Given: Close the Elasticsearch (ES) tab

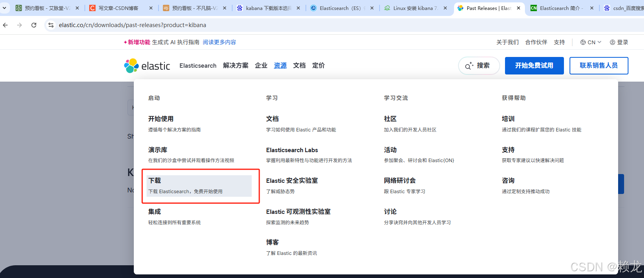Looking at the screenshot, I should click(x=372, y=8).
